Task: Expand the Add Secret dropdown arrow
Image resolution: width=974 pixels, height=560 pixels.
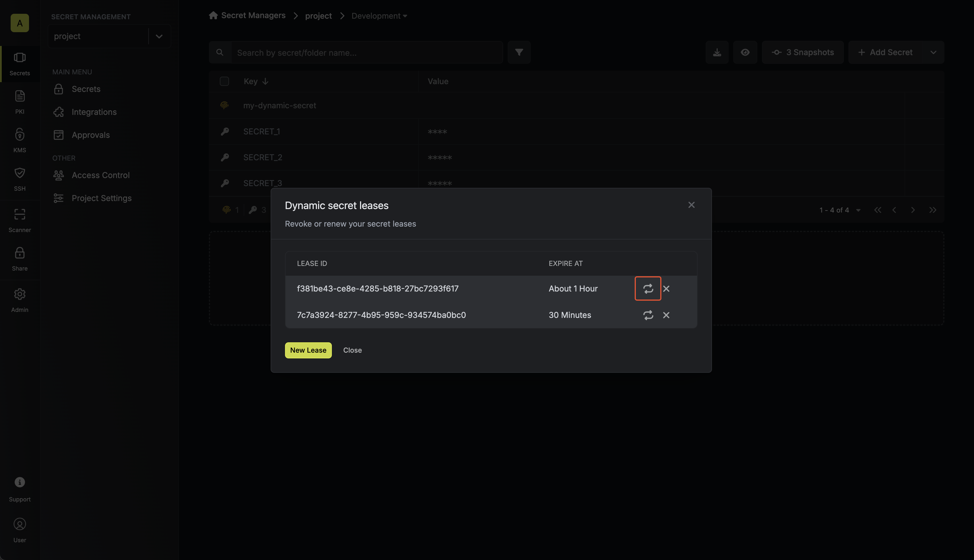Action: [x=933, y=52]
